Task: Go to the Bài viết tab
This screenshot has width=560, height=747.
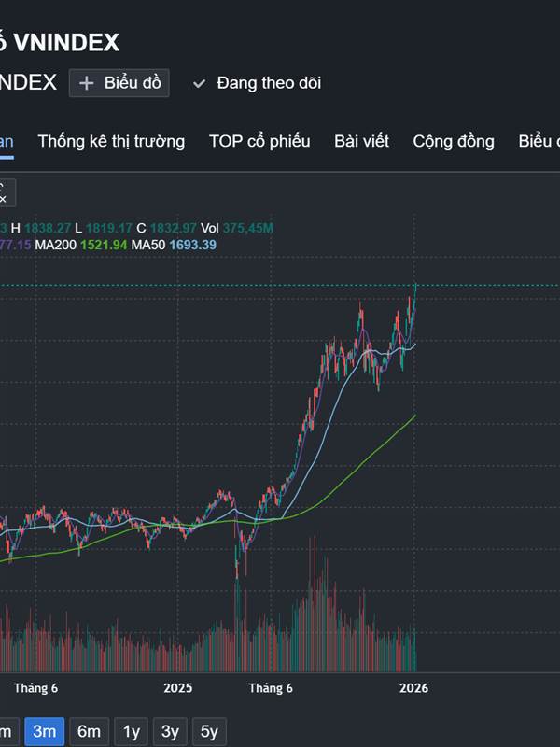Action: [361, 141]
